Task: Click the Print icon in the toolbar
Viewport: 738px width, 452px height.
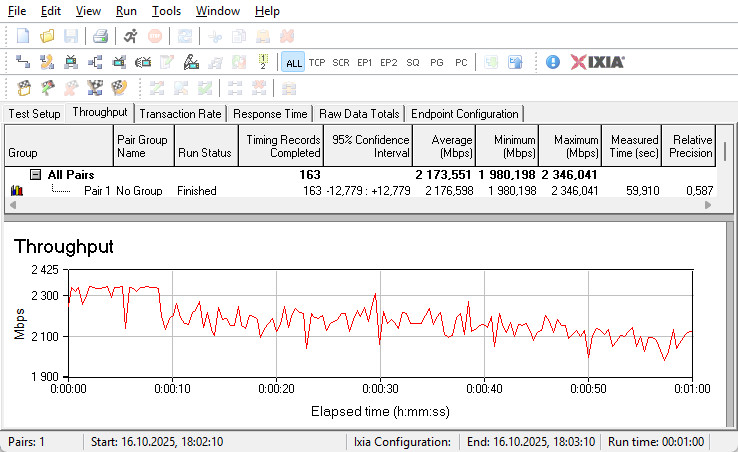Action: coord(100,36)
